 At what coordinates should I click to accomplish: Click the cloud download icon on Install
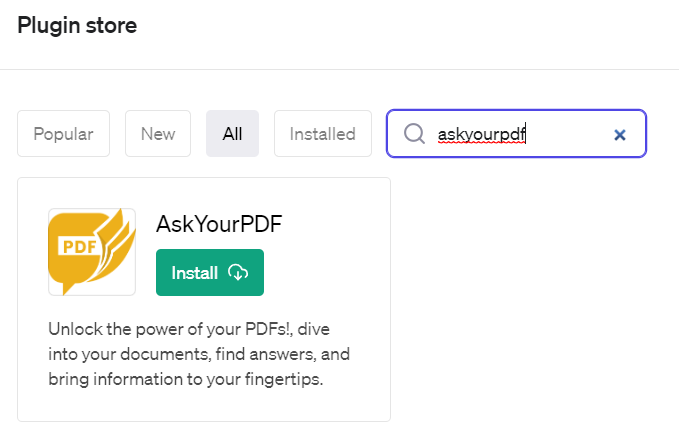pyautogui.click(x=238, y=273)
